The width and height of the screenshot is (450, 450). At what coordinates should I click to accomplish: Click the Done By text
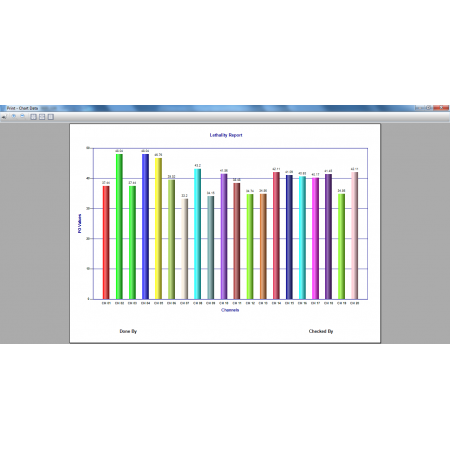pyautogui.click(x=128, y=331)
